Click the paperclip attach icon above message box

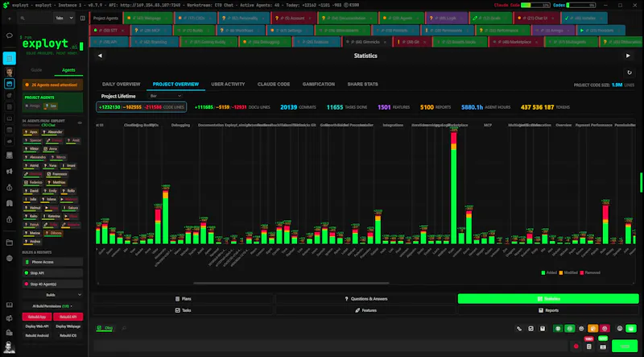tap(519, 329)
